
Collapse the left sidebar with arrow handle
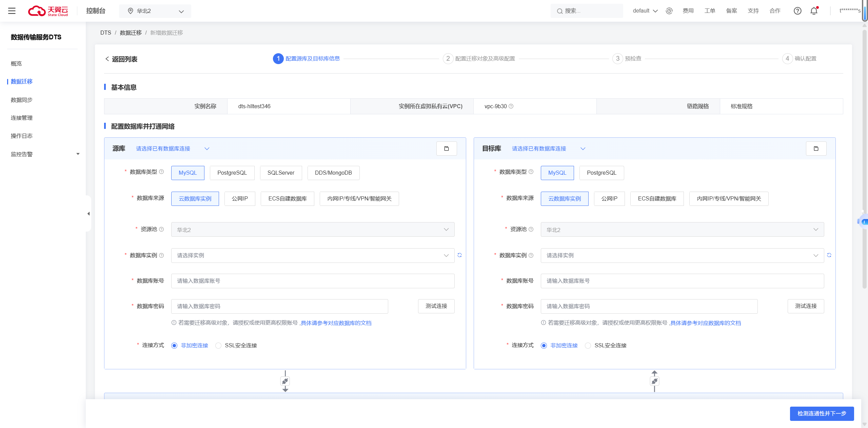pyautogui.click(x=88, y=214)
